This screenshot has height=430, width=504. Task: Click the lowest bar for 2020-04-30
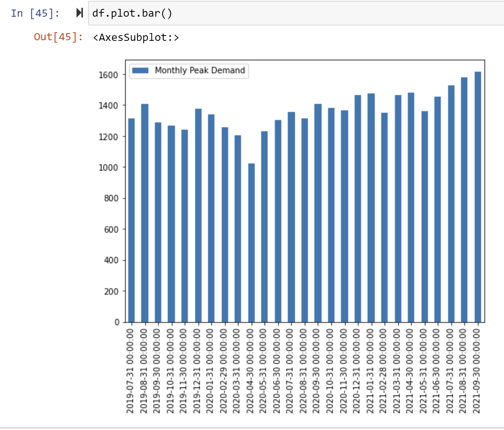(252, 243)
